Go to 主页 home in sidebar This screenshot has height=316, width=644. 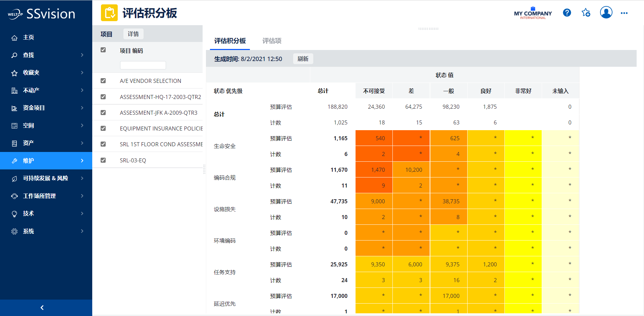tap(28, 38)
